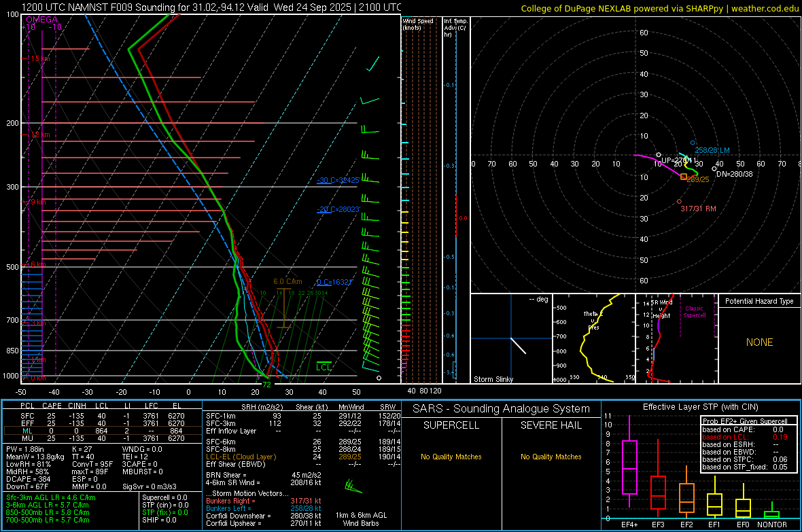
Task: Click No Quality Matches under SUPERCELL
Action: [x=451, y=457]
